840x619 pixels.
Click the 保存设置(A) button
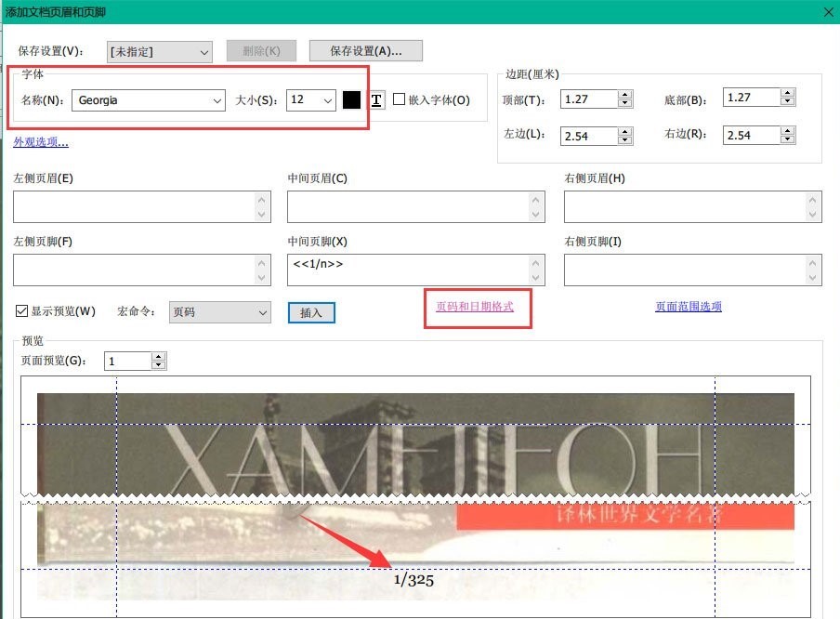[x=364, y=50]
